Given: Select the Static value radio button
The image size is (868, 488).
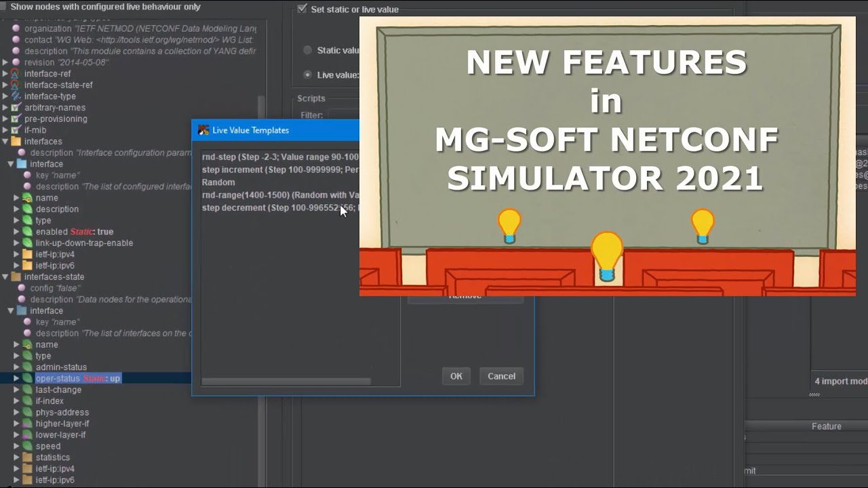Looking at the screenshot, I should [308, 50].
